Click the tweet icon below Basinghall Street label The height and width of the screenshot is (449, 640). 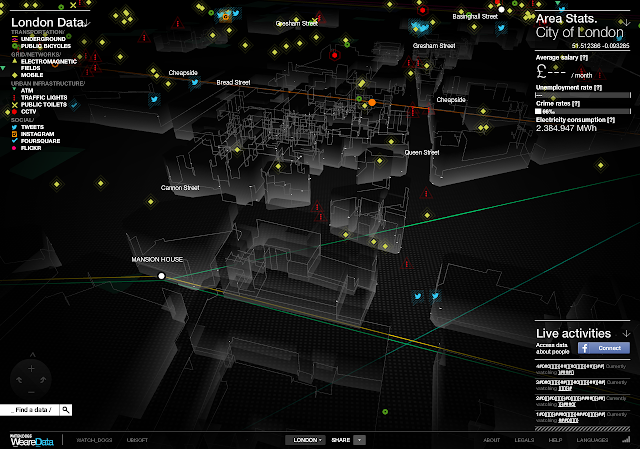501,28
